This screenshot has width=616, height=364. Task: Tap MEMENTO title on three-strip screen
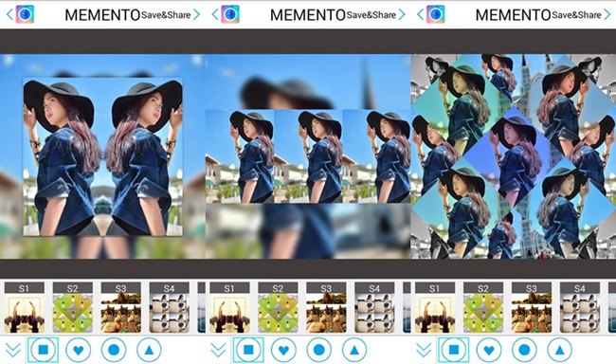pos(308,15)
